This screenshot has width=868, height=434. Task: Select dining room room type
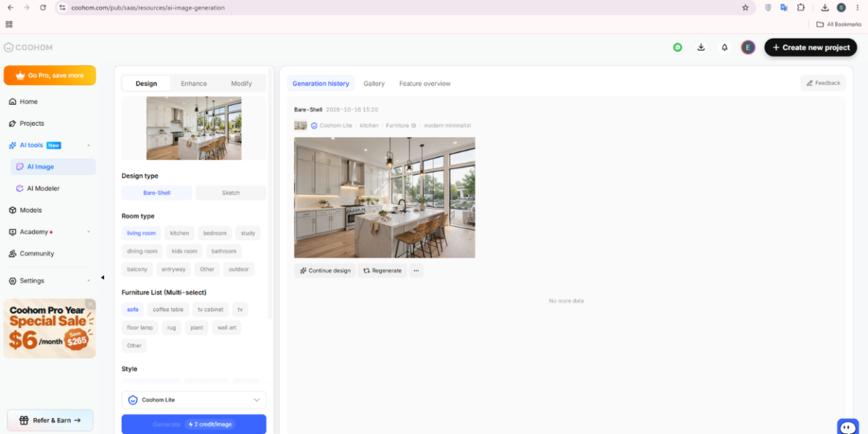tap(142, 251)
